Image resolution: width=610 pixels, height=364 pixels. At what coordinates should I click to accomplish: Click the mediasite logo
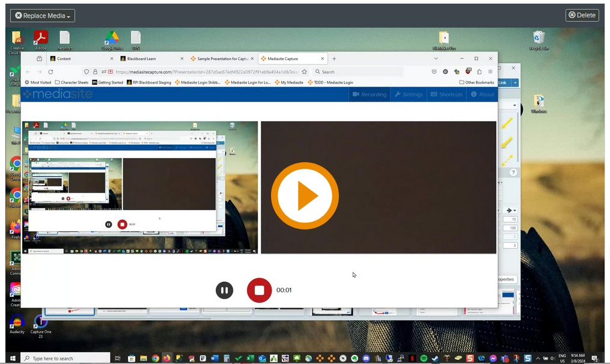tap(58, 94)
